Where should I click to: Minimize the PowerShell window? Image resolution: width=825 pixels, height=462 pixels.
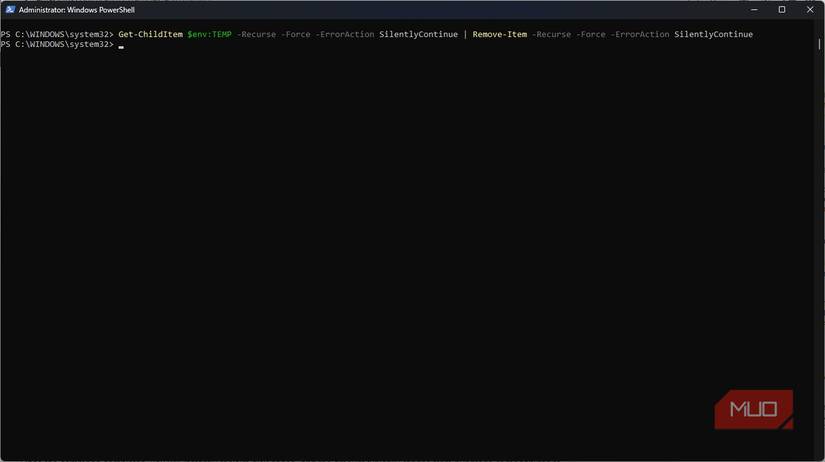coord(754,9)
